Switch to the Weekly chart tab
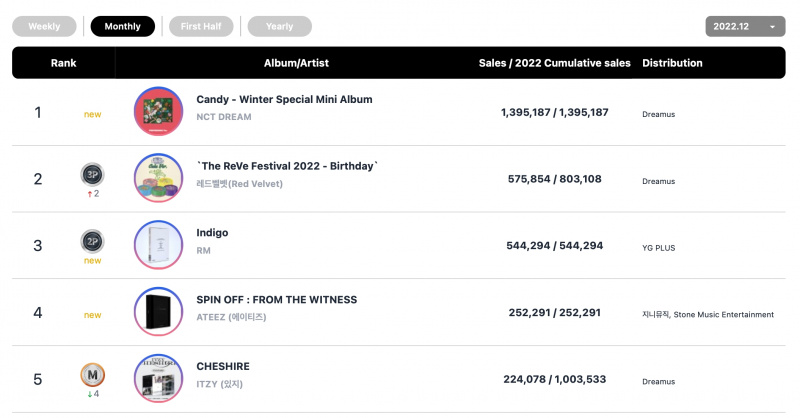800x418 pixels. click(44, 27)
